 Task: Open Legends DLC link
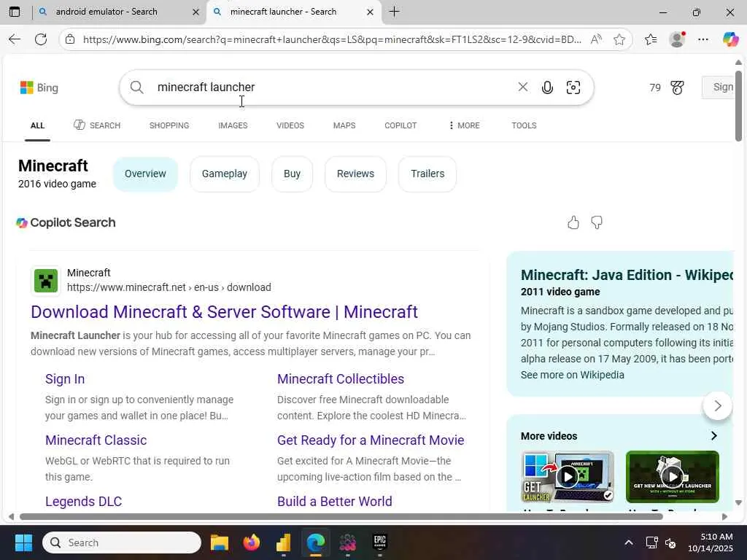[83, 502]
